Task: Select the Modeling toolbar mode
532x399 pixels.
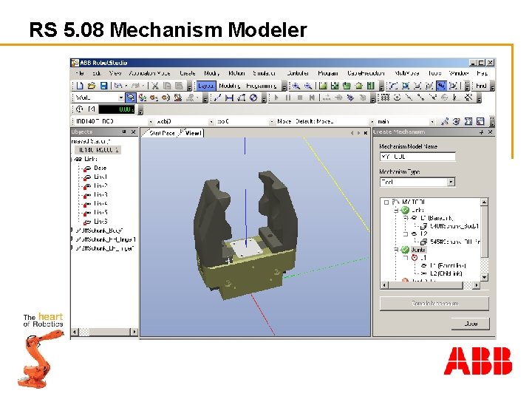Action: click(x=230, y=86)
